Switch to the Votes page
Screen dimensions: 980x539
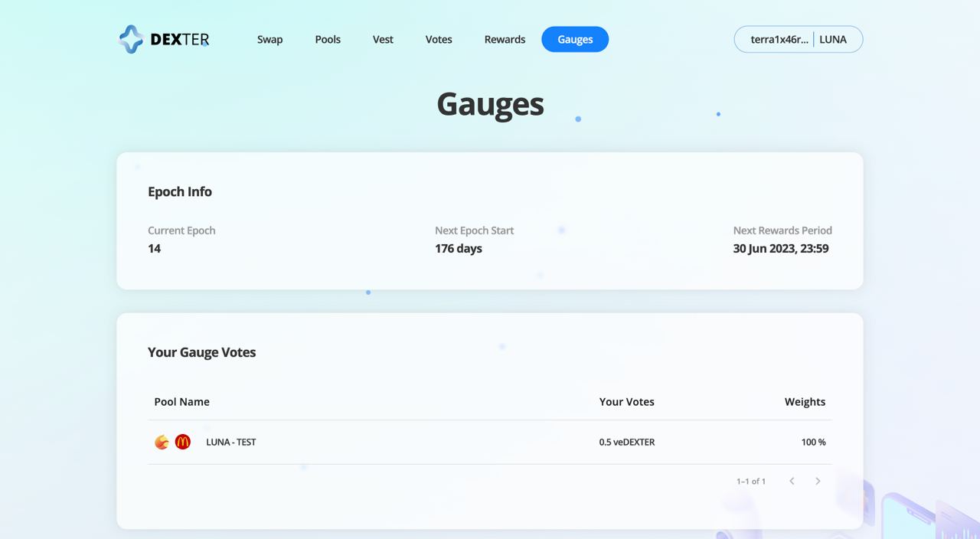pos(439,39)
